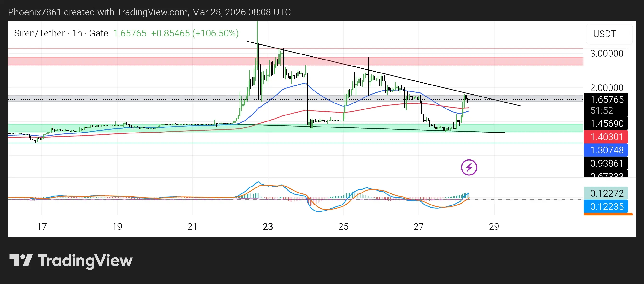Screen dimensions: 644x284
Task: Click the MACD value label 0.12272
Action: [x=607, y=193]
